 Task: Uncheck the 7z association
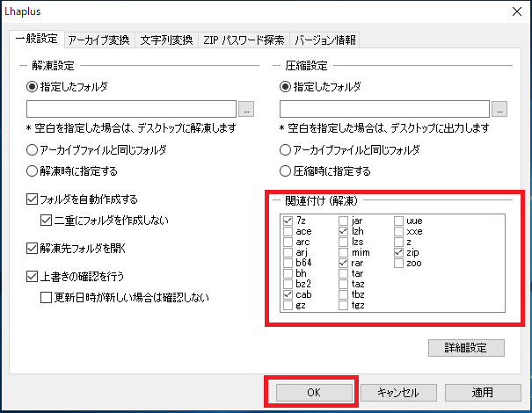[x=288, y=221]
